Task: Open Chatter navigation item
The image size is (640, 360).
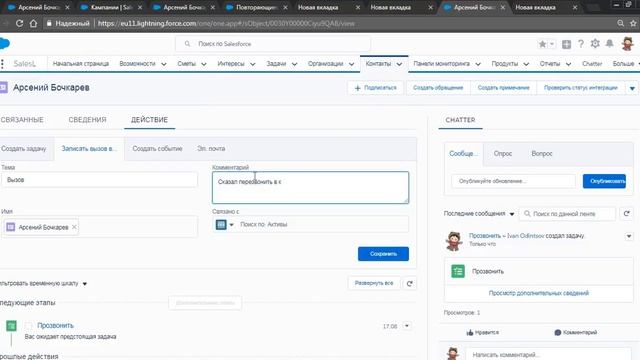Action: (x=592, y=64)
